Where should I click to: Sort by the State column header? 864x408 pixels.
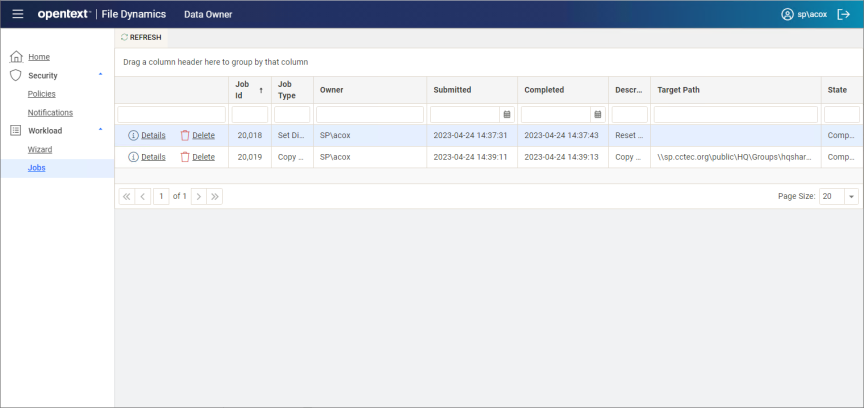click(842, 90)
